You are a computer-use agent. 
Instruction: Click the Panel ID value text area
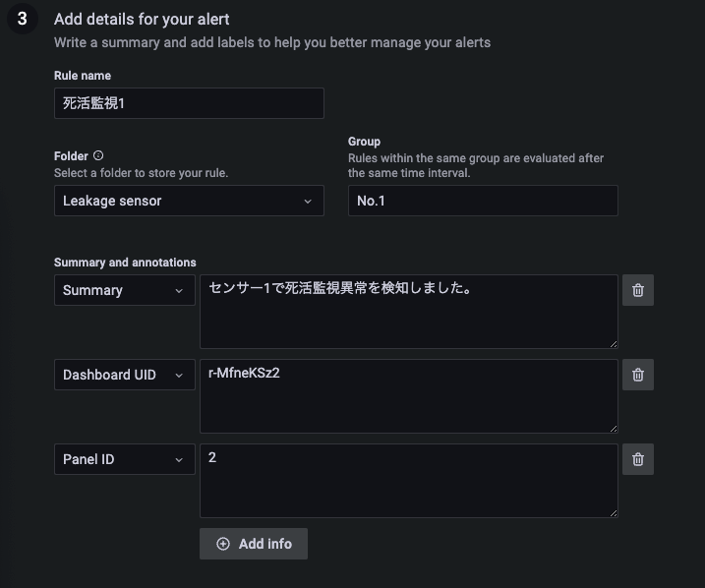pos(408,481)
